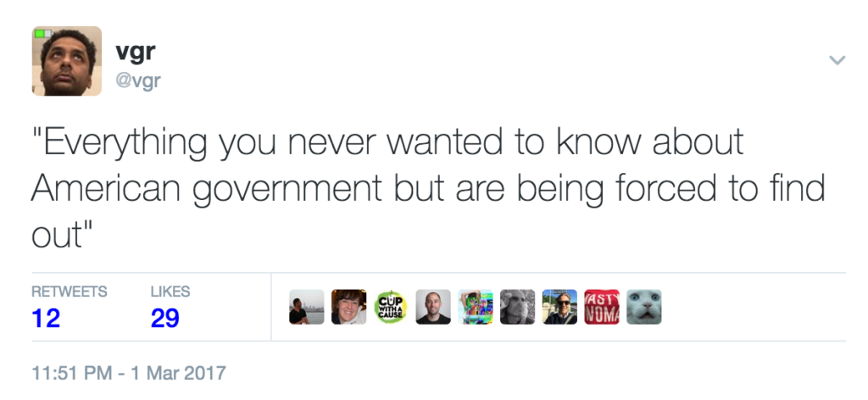Expand the tweet options chevron
The width and height of the screenshot is (868, 400).
tap(837, 60)
